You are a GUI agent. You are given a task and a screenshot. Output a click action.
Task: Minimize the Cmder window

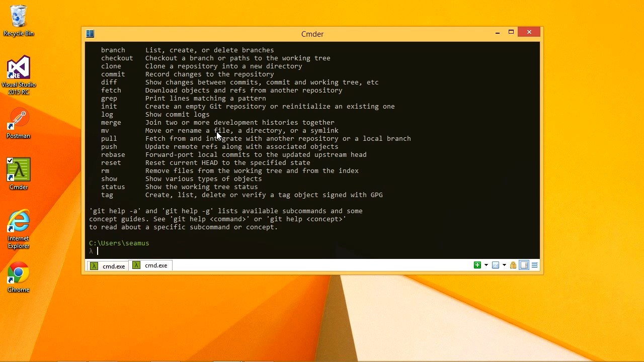[498, 32]
